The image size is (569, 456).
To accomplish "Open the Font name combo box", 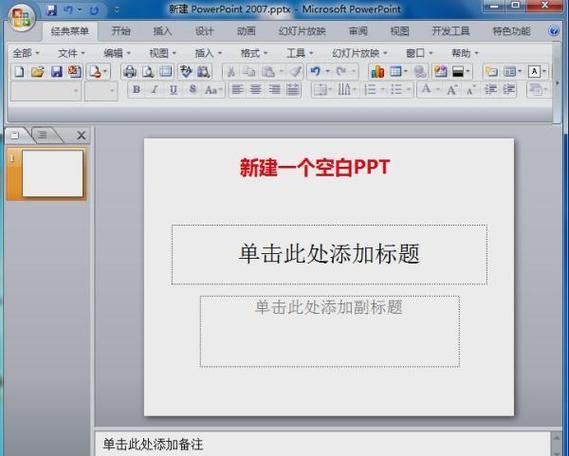I will click(x=46, y=91).
